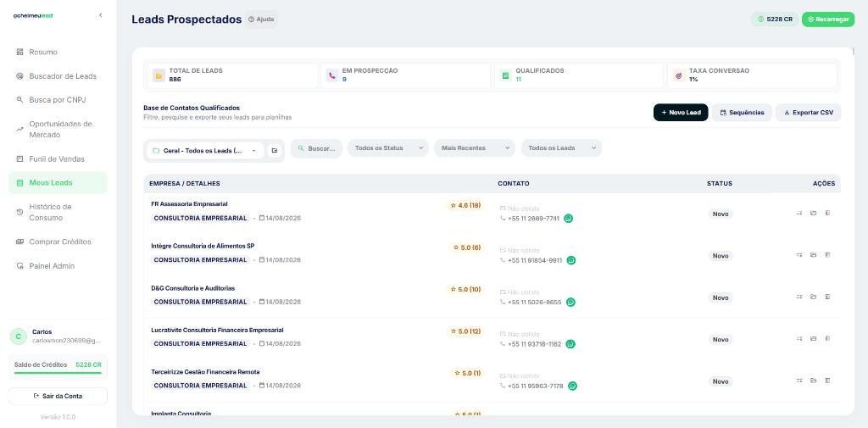Click the folder action icon for FR Assessoria
This screenshot has width=868, height=428.
coord(813,214)
